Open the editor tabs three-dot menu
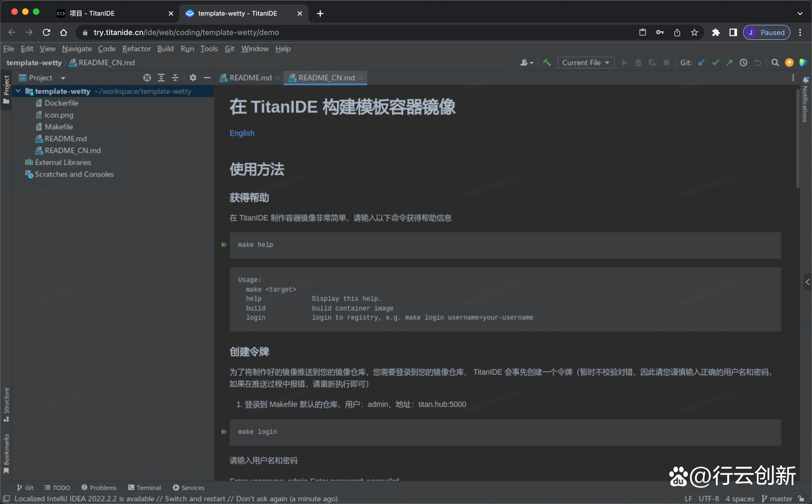This screenshot has height=504, width=812. pyautogui.click(x=793, y=78)
